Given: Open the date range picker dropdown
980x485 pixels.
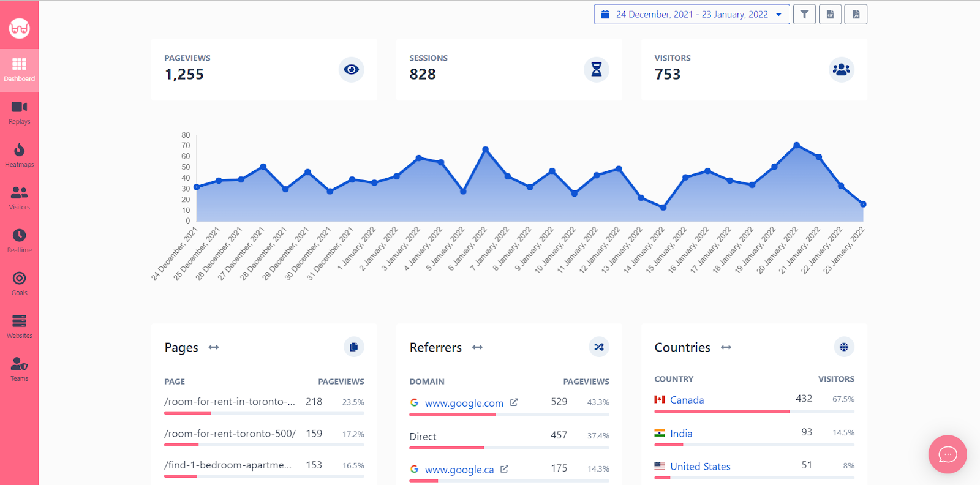Looking at the screenshot, I should point(692,15).
